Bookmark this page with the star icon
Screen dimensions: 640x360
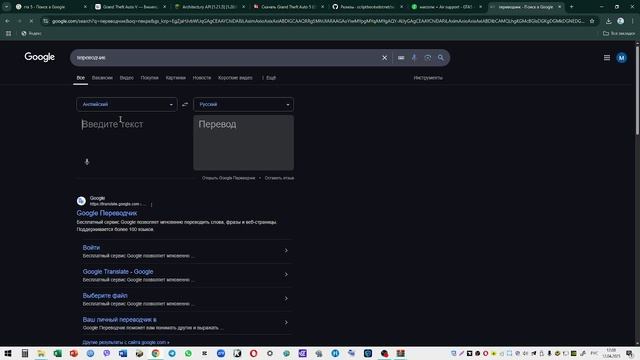(592, 21)
